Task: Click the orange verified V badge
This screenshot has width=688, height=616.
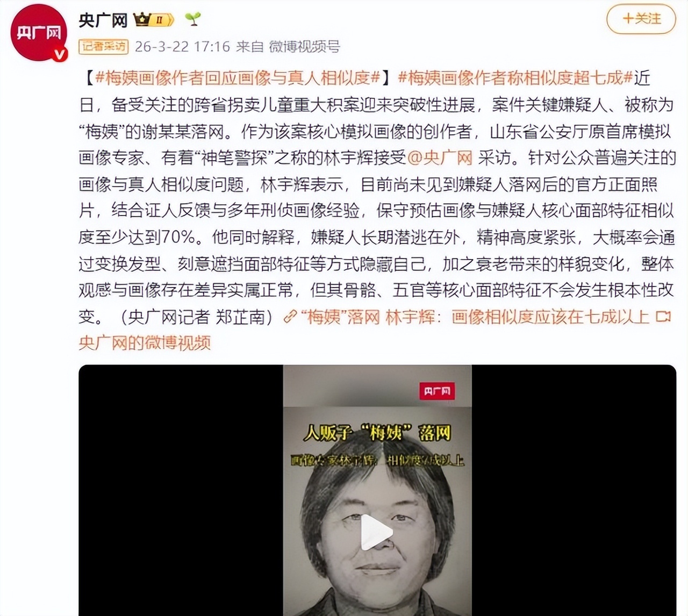Action: [59, 53]
